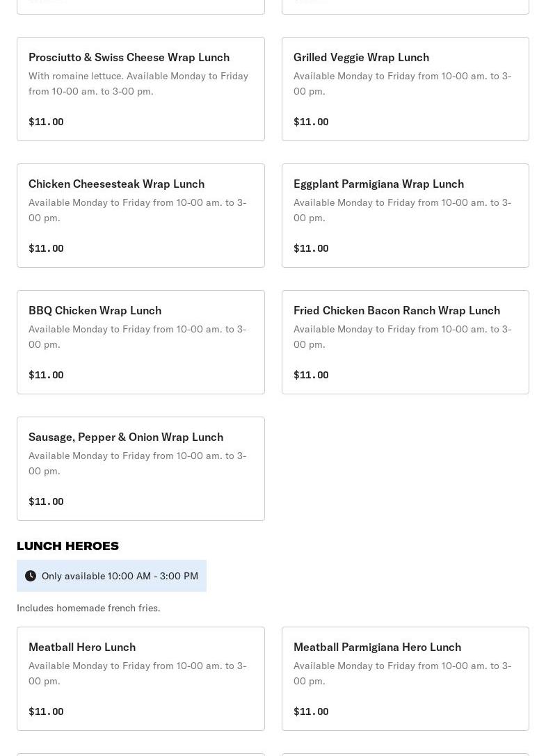The image size is (546, 756).
Task: Click the 'Includes homemade french fries' note
Action: coord(88,608)
